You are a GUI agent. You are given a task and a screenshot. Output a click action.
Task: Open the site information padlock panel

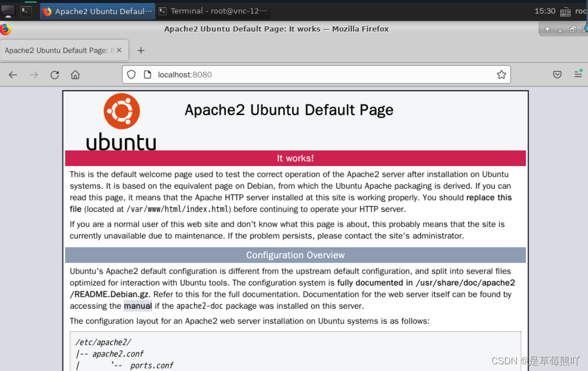click(148, 75)
